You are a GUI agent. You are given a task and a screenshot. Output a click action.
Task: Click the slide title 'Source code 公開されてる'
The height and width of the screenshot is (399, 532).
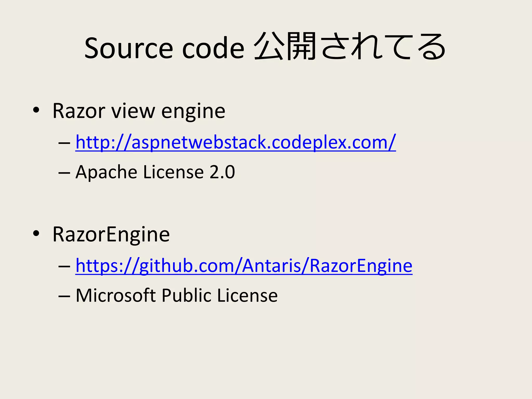(265, 47)
